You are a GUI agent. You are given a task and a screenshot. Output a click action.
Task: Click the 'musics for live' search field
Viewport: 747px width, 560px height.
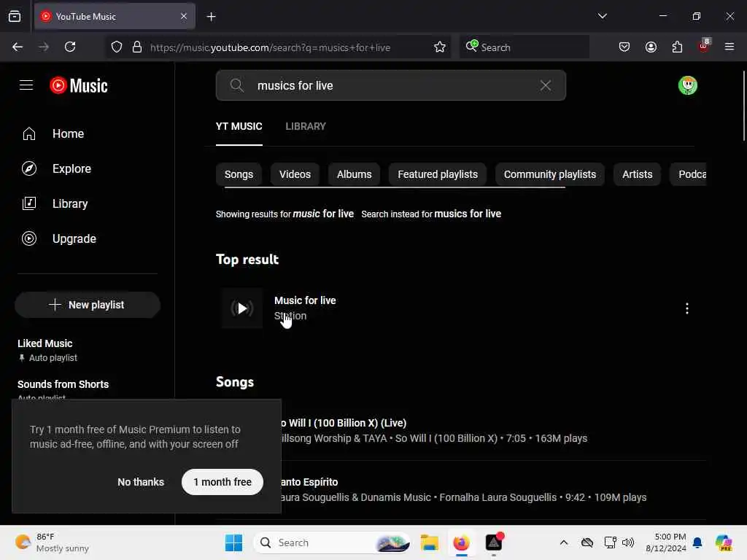391,86
